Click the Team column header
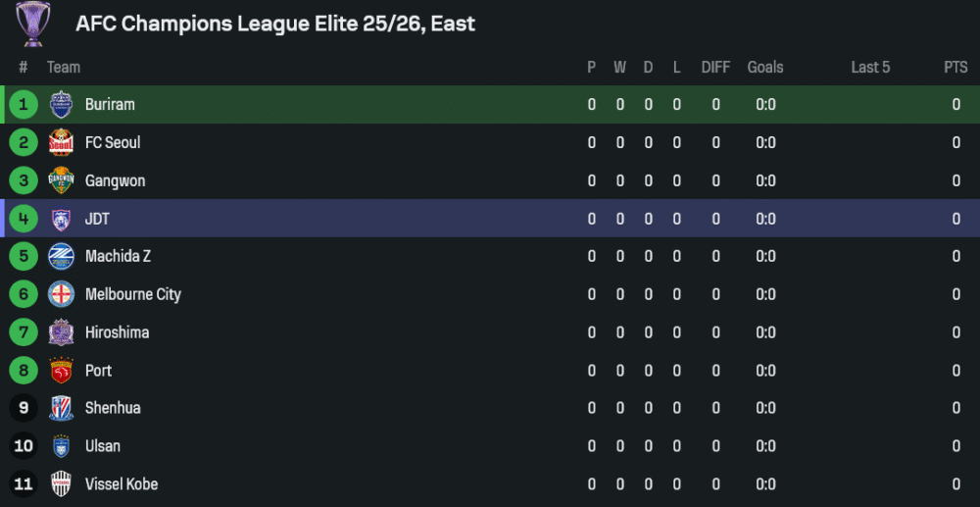 pos(64,68)
